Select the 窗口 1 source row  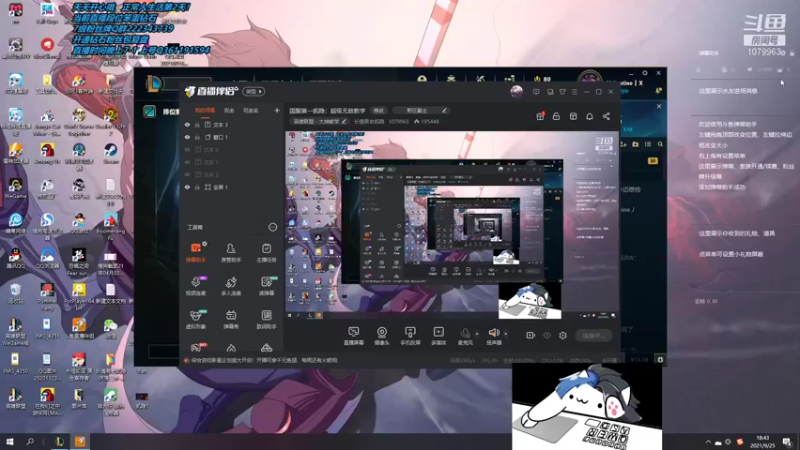[232, 137]
